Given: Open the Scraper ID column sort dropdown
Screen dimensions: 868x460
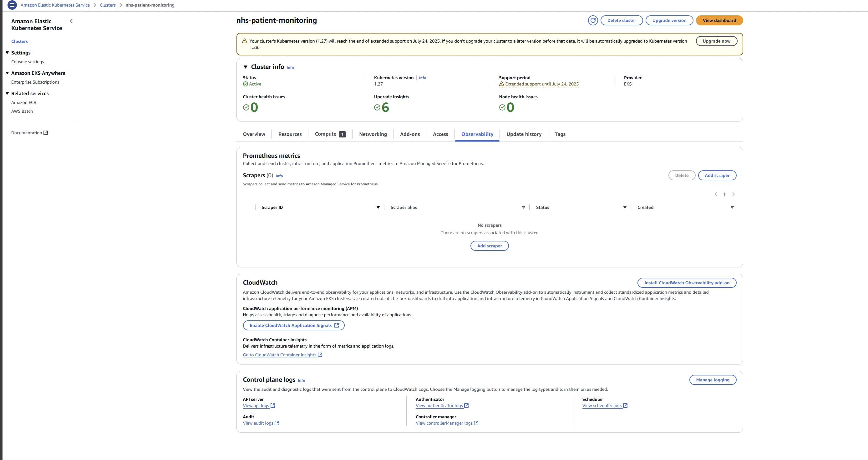Looking at the screenshot, I should (378, 207).
